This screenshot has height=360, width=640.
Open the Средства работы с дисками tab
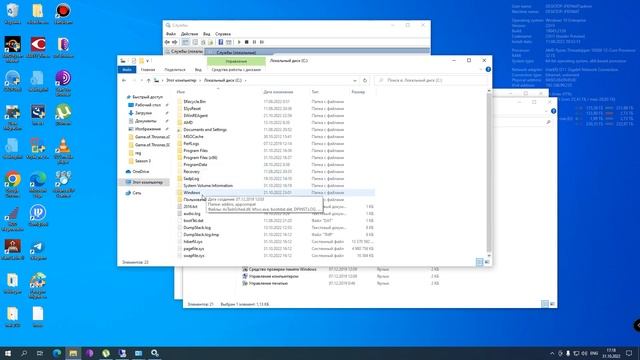tap(236, 70)
